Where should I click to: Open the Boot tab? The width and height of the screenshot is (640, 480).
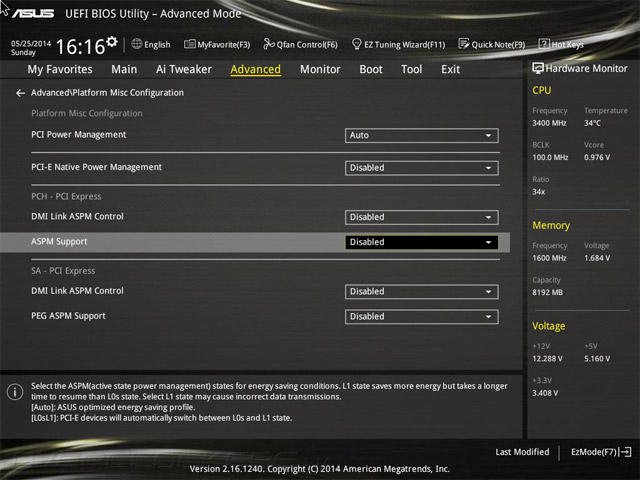pyautogui.click(x=371, y=69)
